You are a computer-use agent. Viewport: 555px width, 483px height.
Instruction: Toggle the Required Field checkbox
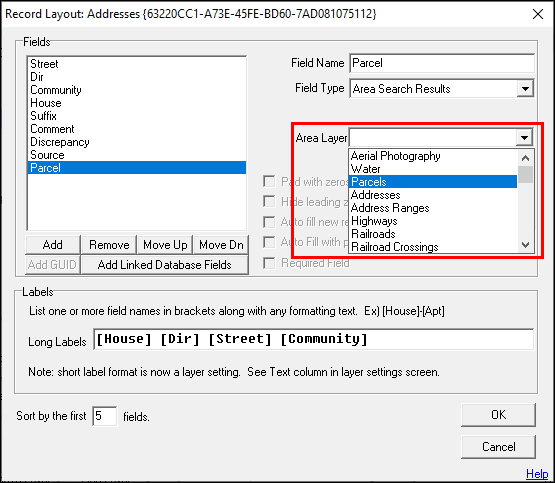point(269,263)
